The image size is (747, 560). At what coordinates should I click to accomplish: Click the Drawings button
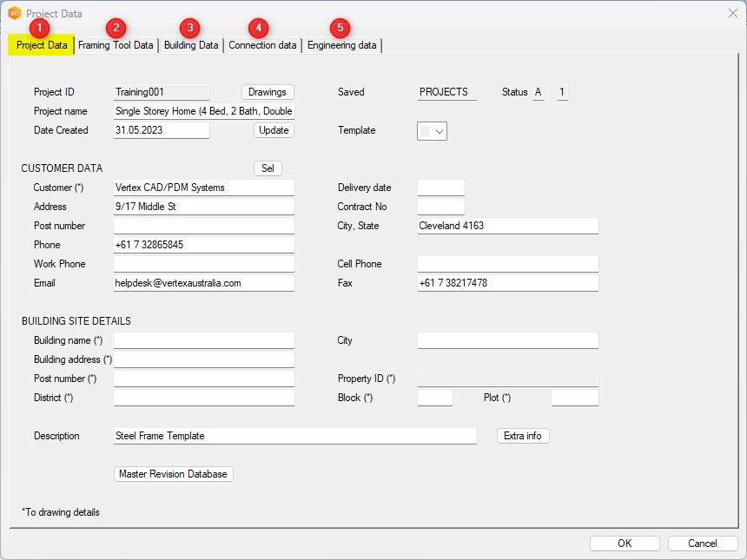268,92
